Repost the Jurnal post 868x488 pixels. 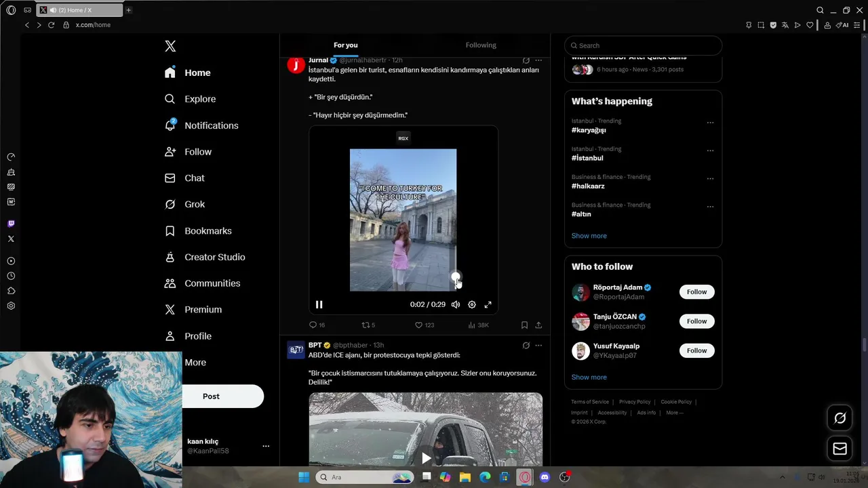365,325
